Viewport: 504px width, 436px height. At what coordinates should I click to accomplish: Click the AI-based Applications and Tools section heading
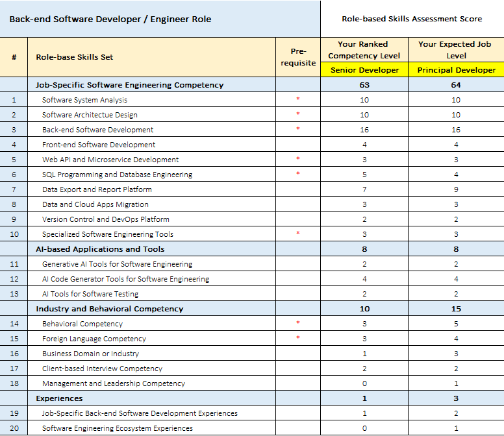click(100, 249)
